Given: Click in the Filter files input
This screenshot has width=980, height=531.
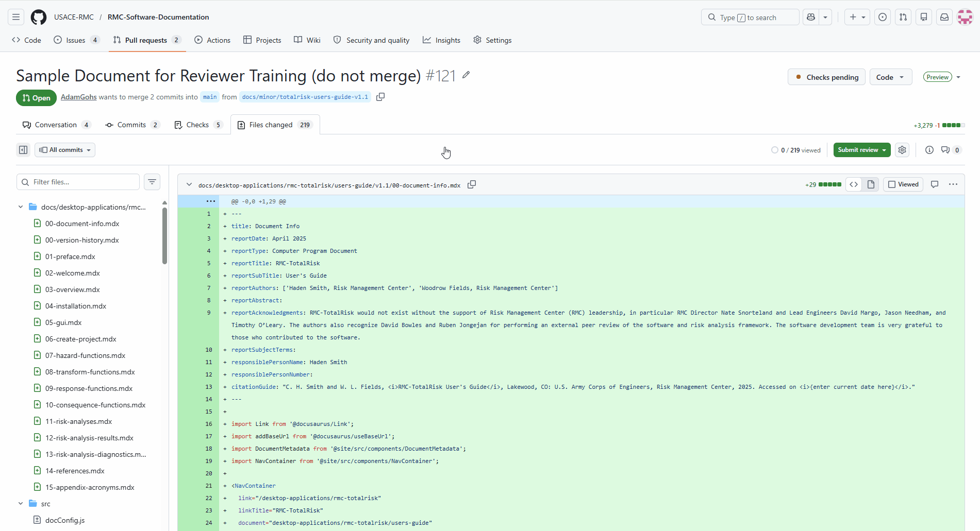Looking at the screenshot, I should coord(78,182).
